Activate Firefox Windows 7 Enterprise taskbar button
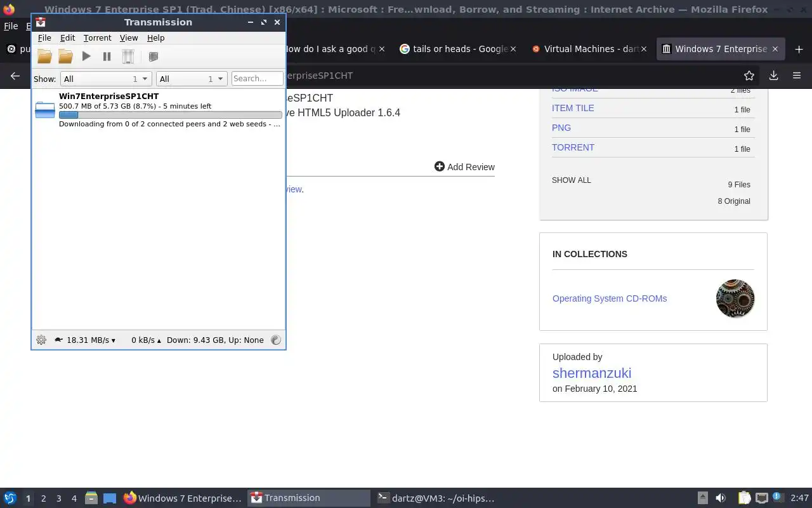Viewport: 812px width, 508px height. coord(183,498)
